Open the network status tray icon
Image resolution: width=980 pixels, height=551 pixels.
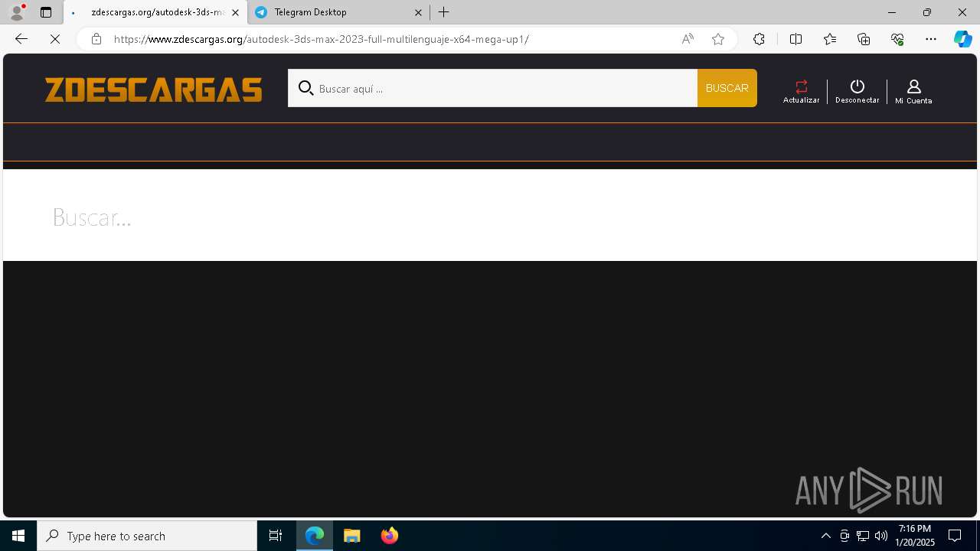click(x=863, y=536)
